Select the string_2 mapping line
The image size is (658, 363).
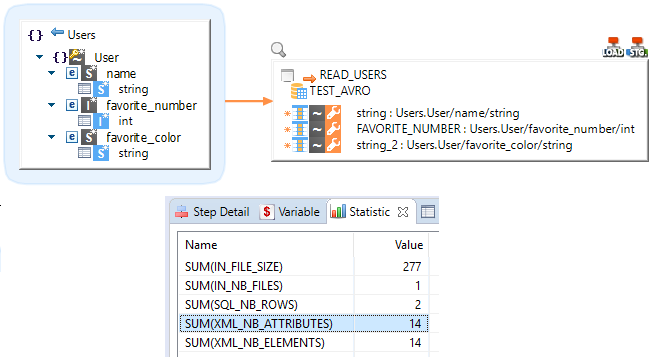tap(464, 145)
